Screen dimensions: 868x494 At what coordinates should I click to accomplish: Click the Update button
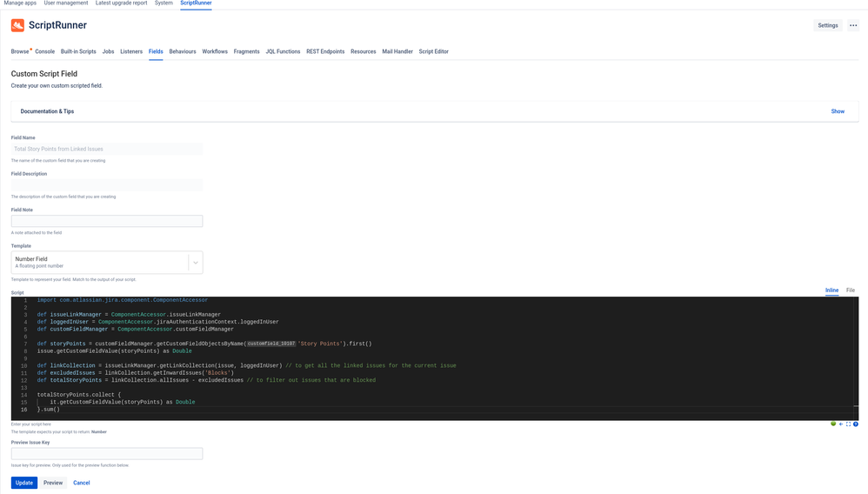24,483
